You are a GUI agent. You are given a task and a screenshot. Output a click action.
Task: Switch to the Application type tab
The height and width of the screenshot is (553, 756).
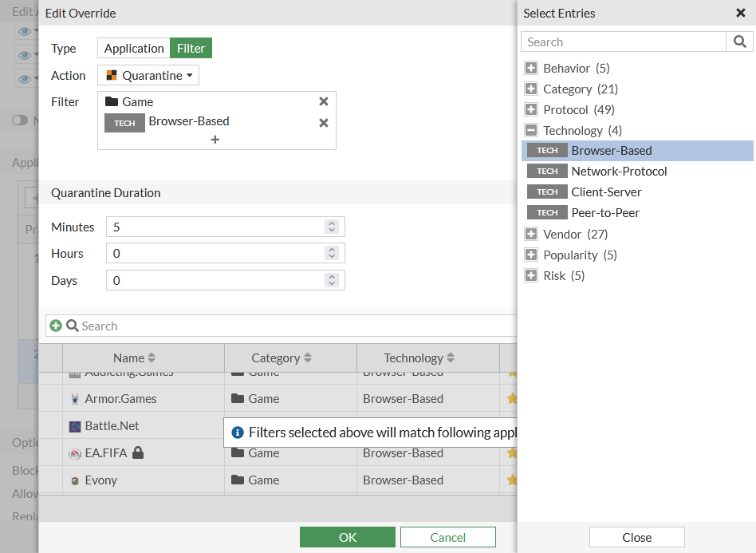click(x=133, y=48)
